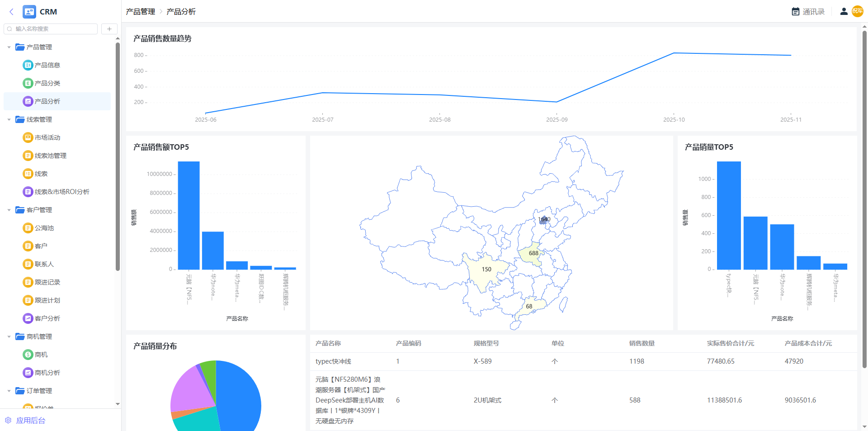Viewport: 868px width, 431px height.
Task: Collapse the 客户管理 tree group
Action: [x=9, y=210]
